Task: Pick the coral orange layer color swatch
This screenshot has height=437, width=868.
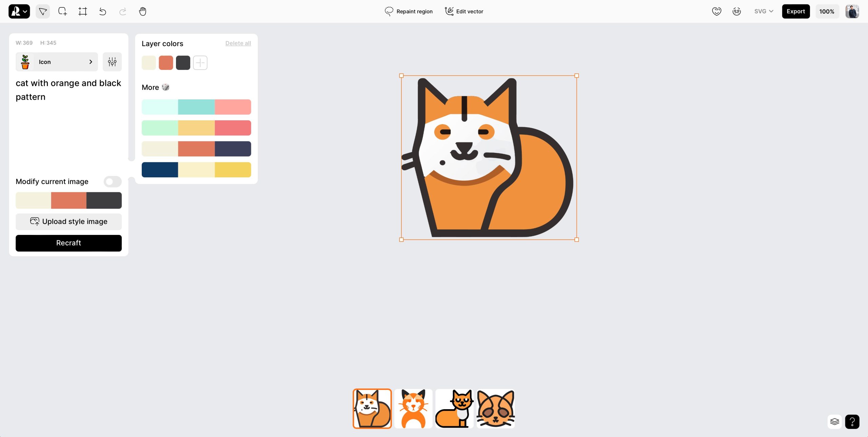Action: pyautogui.click(x=166, y=63)
